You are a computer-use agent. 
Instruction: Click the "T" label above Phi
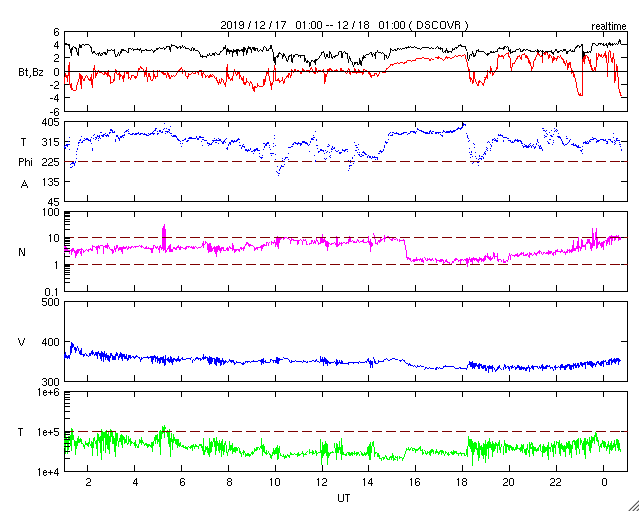pos(23,142)
